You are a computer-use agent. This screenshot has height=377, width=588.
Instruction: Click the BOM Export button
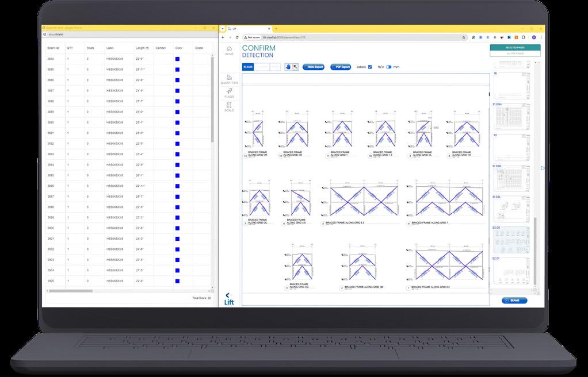[314, 67]
